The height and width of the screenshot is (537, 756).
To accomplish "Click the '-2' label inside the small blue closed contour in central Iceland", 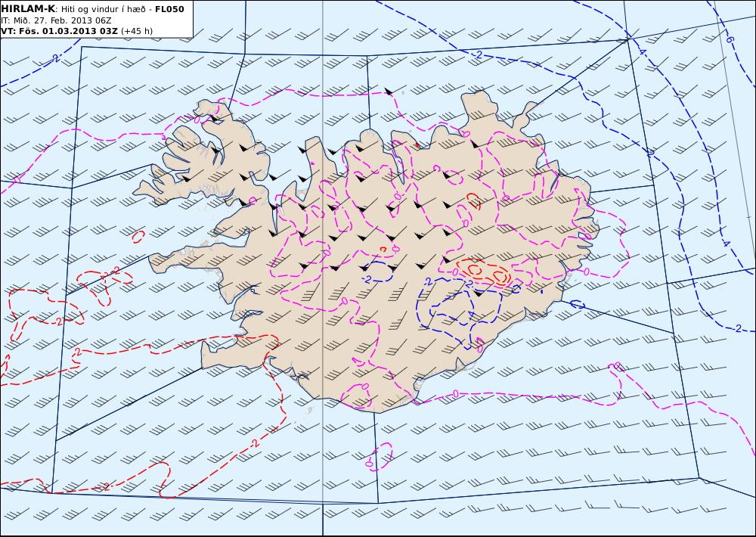I will (x=367, y=279).
